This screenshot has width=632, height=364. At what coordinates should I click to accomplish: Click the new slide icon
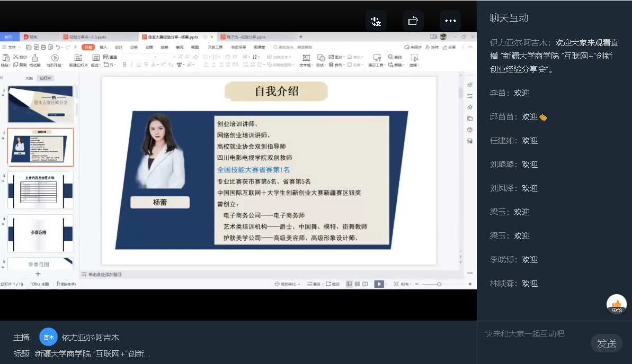[78, 58]
